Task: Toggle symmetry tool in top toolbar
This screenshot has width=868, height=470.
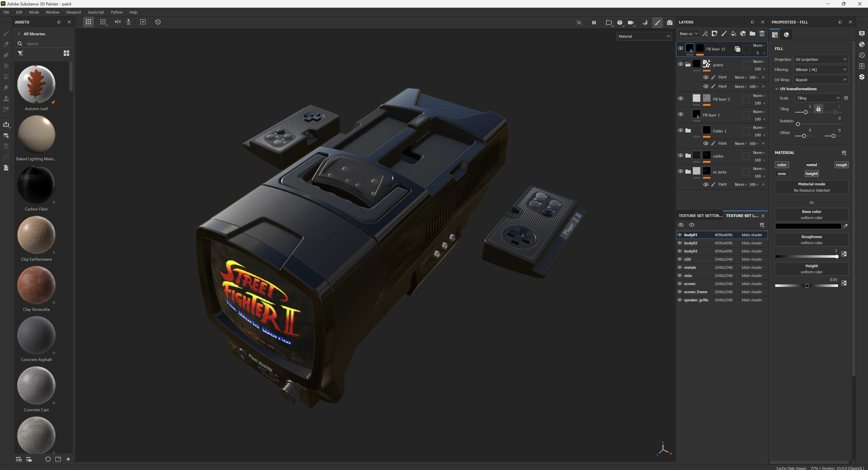Action: [118, 22]
